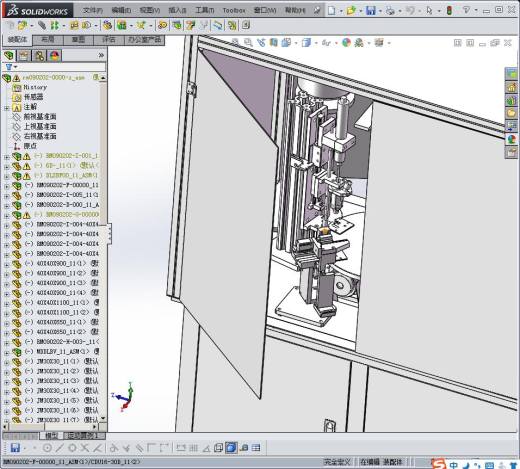Image resolution: width=520 pixels, height=469 pixels.
Task: Open the Toolbox menu
Action: click(x=234, y=11)
